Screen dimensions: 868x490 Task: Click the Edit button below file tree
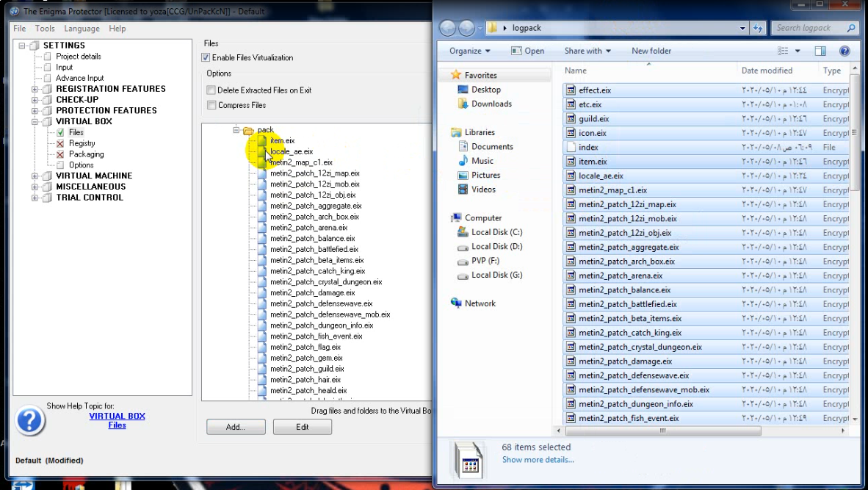(x=303, y=427)
